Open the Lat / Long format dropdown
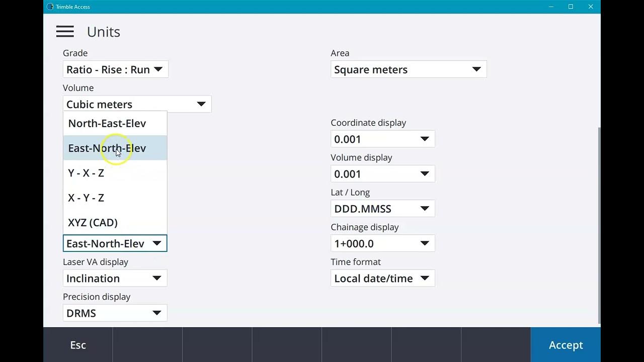 tap(382, 209)
